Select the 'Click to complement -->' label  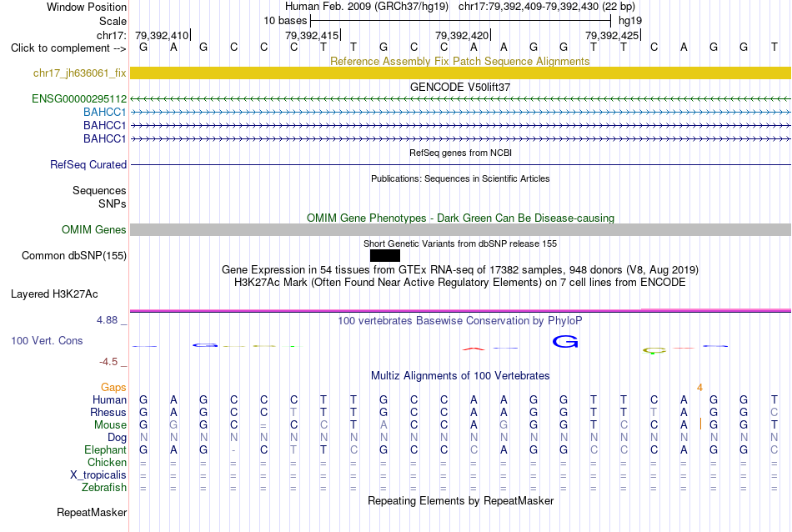68,48
